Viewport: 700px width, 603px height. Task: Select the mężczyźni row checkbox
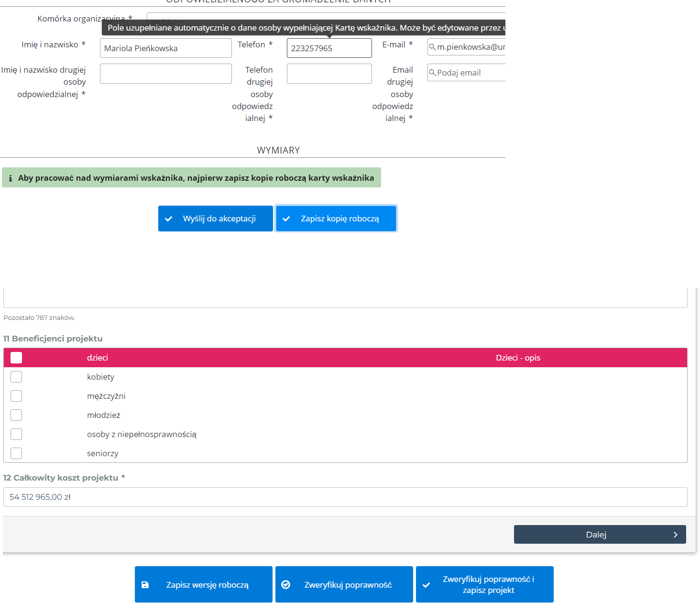pos(16,396)
